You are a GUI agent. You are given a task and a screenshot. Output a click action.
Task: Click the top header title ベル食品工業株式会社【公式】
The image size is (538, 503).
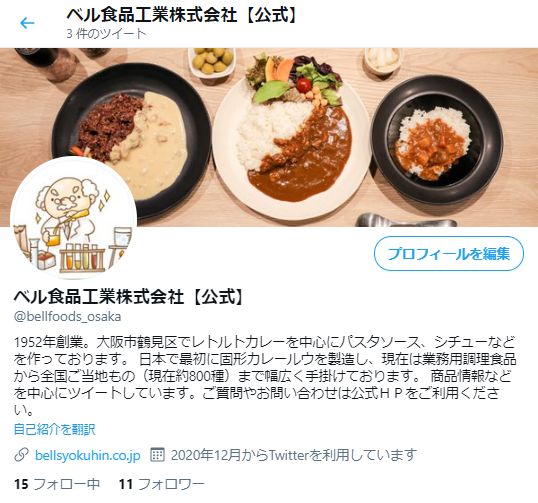[x=182, y=15]
